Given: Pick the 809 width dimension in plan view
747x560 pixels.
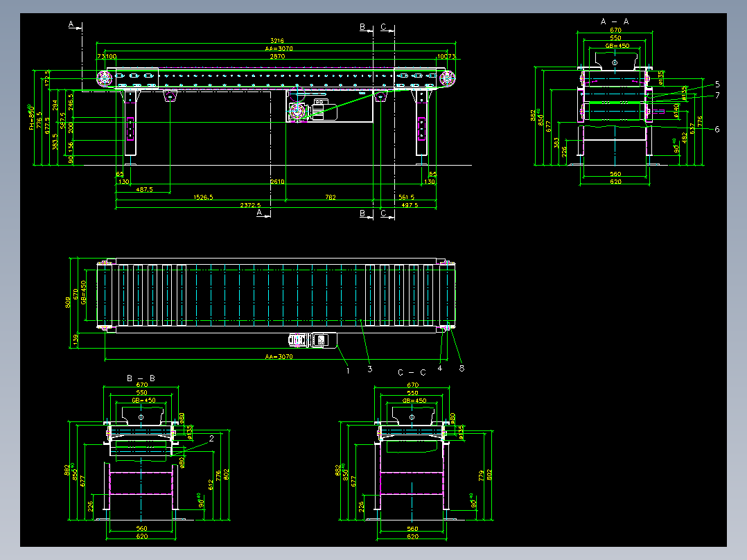Looking at the screenshot, I should [68, 302].
